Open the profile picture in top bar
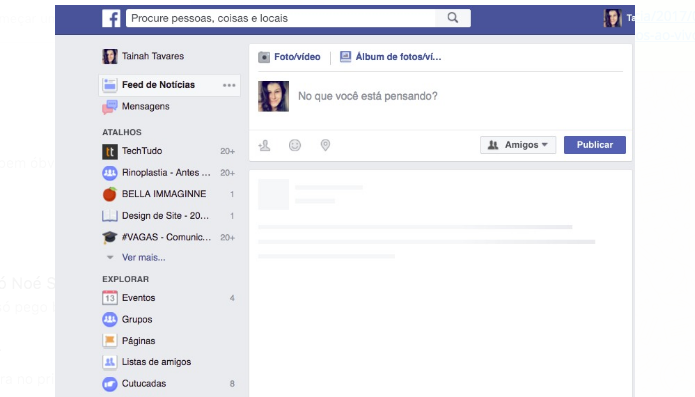Screen dimensions: 695x397 pos(612,18)
